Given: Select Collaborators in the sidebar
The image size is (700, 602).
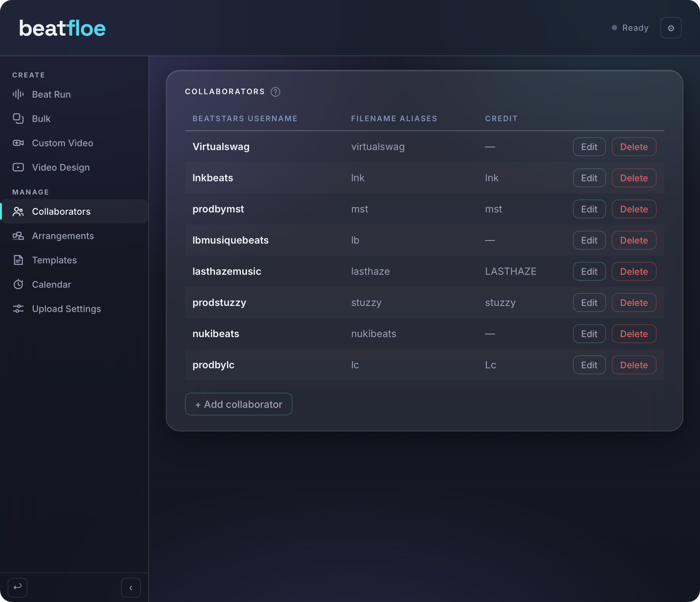Looking at the screenshot, I should click(x=74, y=212).
